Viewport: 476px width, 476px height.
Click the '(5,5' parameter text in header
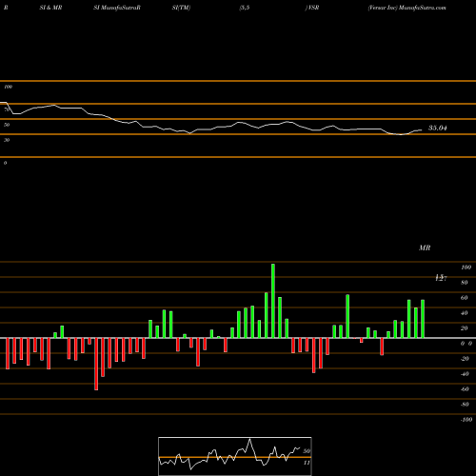point(245,8)
